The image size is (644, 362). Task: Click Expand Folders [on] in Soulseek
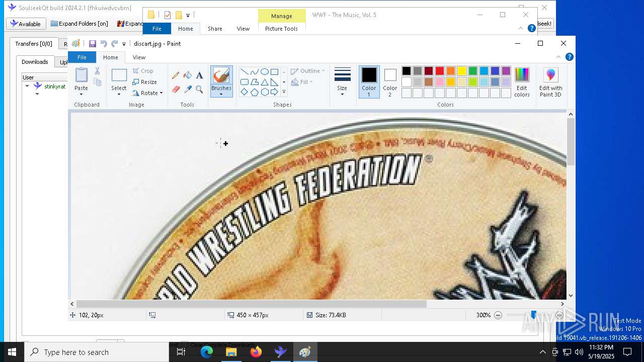click(79, 24)
